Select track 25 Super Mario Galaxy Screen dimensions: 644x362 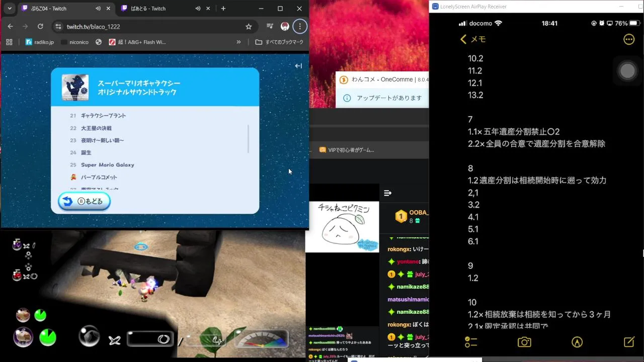tap(108, 165)
